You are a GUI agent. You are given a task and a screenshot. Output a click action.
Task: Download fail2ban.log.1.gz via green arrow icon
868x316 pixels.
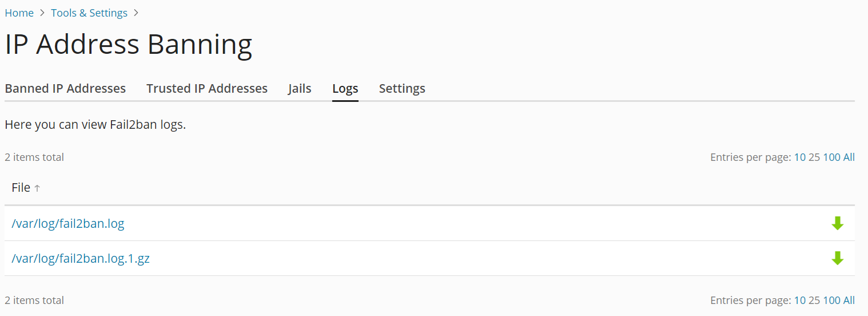point(837,258)
